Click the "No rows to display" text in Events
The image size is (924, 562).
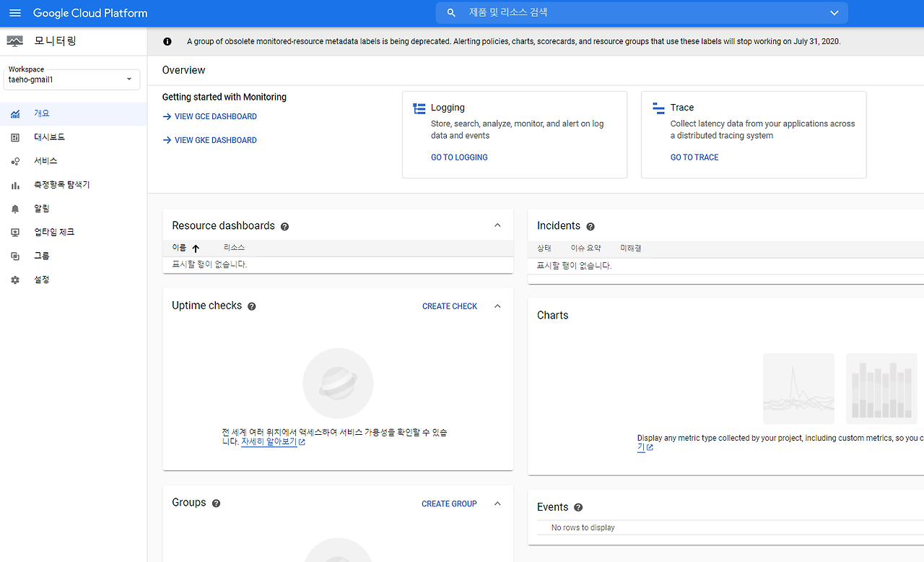tap(583, 528)
